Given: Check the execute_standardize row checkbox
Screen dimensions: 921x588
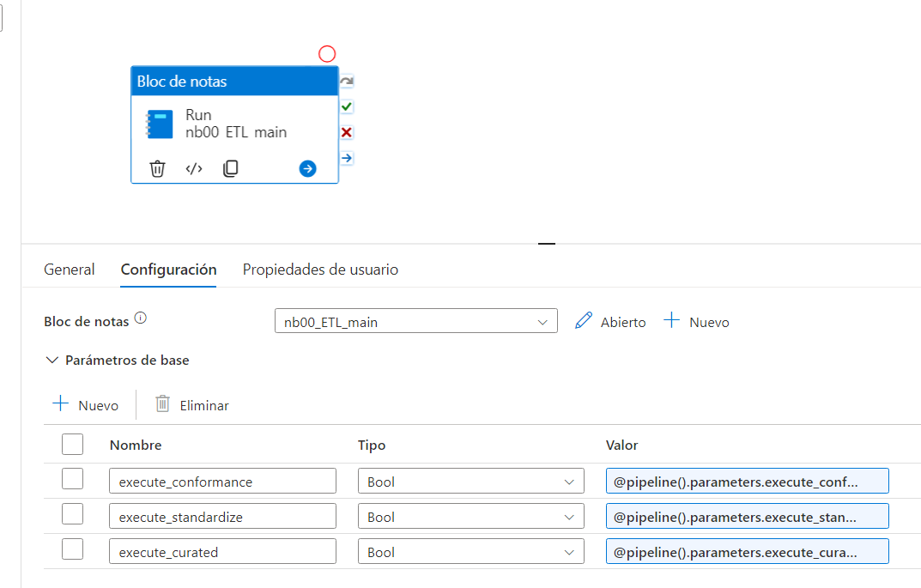Looking at the screenshot, I should click(x=73, y=515).
